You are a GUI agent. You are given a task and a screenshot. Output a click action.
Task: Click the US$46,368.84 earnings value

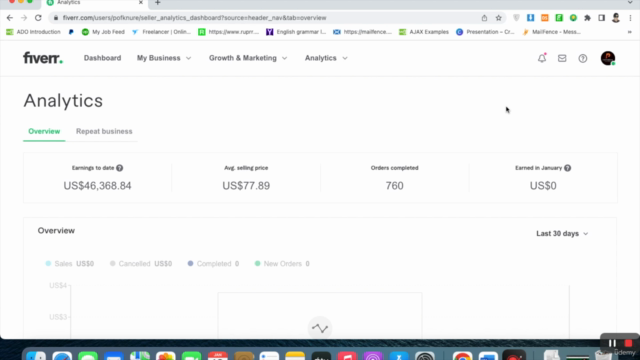tap(97, 186)
